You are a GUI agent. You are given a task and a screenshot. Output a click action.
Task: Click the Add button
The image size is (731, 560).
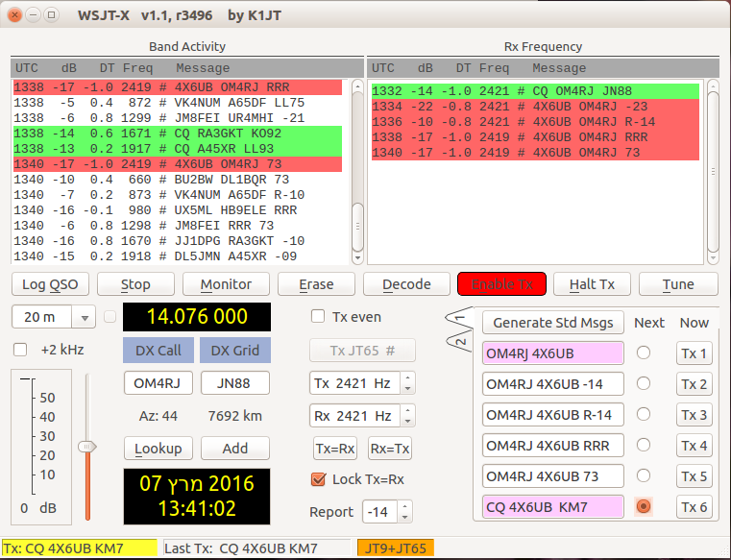tap(235, 448)
